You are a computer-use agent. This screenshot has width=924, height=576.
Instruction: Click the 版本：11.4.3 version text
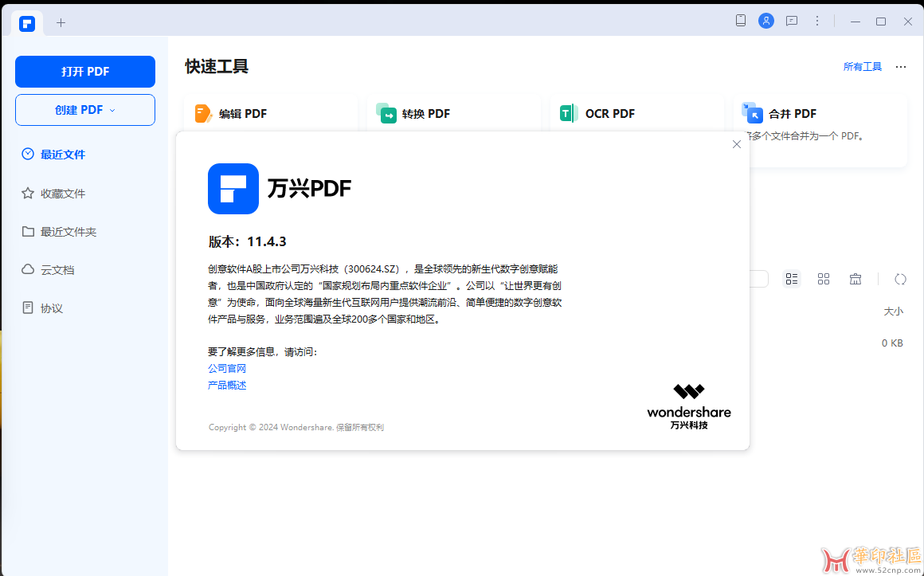point(248,241)
